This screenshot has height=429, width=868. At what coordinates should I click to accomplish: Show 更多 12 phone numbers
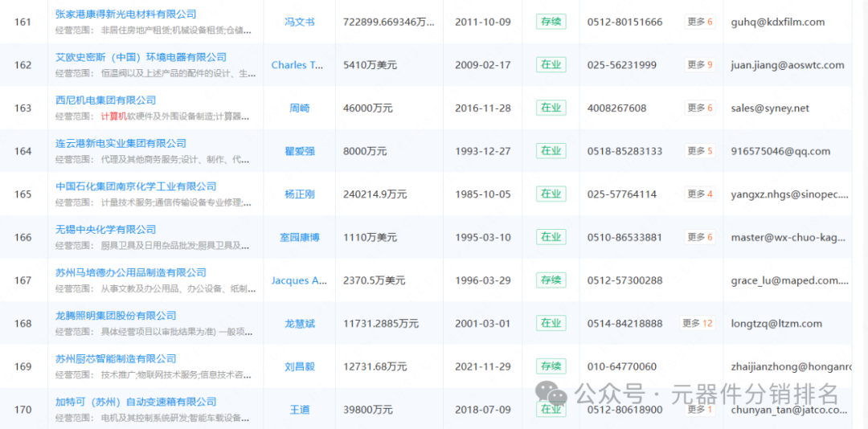[698, 323]
